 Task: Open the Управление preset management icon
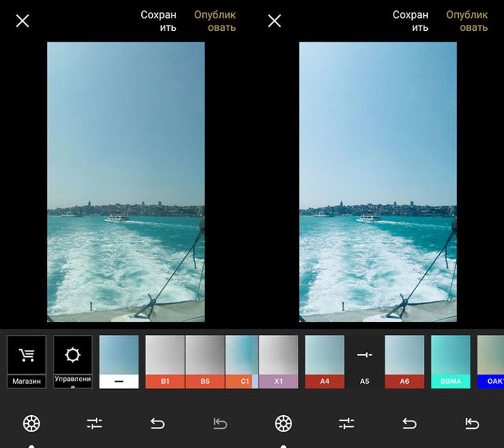(73, 355)
